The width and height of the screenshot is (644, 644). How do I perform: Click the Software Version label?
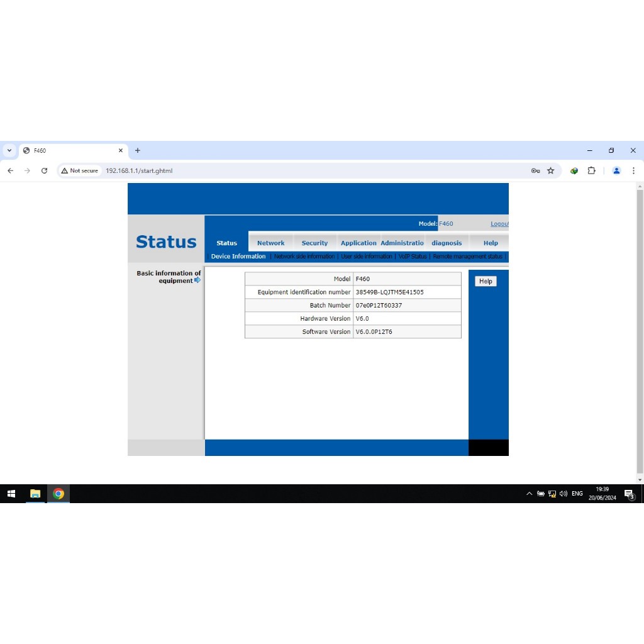click(326, 332)
